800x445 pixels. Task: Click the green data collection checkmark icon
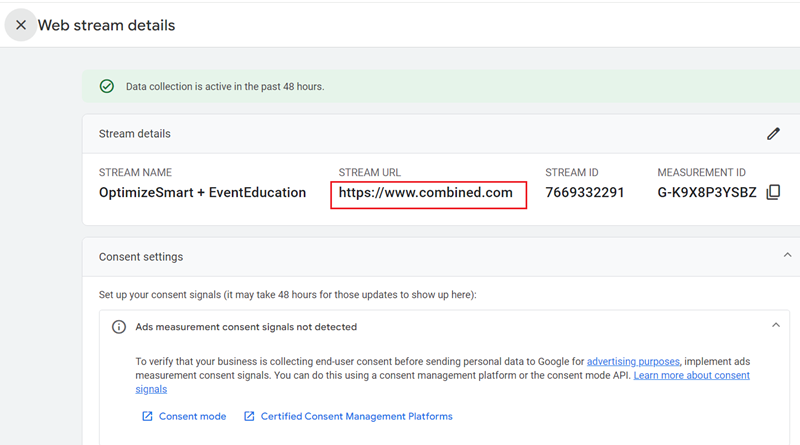click(x=107, y=86)
